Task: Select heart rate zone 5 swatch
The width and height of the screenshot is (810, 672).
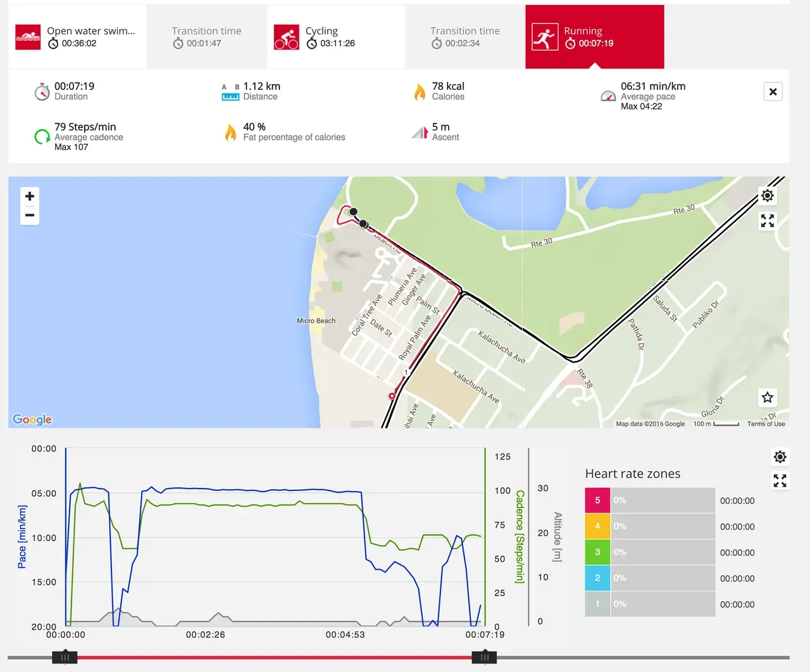Action: (597, 500)
